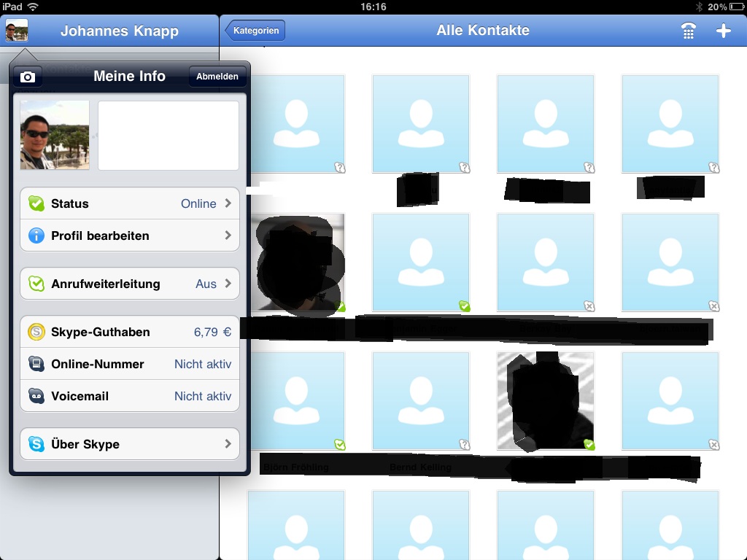
Task: Tap the blue info icon for Profil bearbeiten
Action: click(x=36, y=236)
